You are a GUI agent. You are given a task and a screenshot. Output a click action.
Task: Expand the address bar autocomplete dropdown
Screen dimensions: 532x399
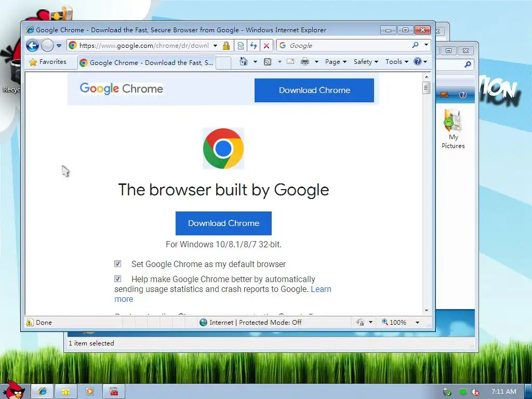click(215, 46)
